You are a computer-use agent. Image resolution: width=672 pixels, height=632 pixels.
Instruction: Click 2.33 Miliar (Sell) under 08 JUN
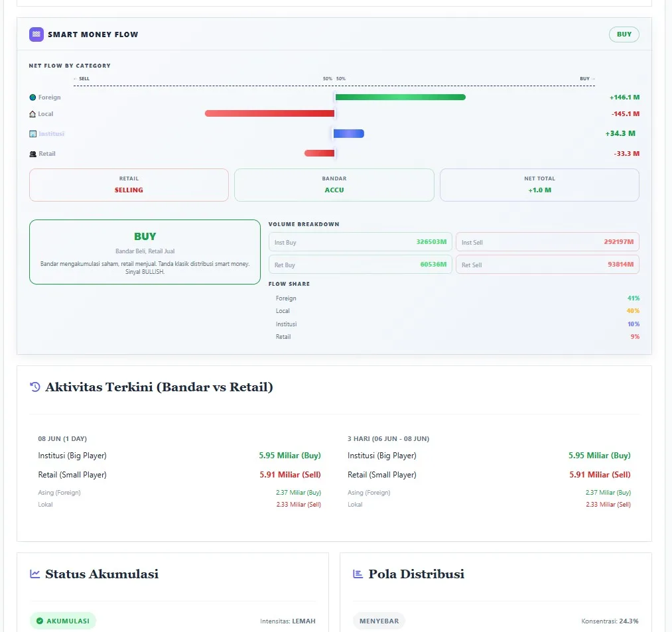point(299,505)
